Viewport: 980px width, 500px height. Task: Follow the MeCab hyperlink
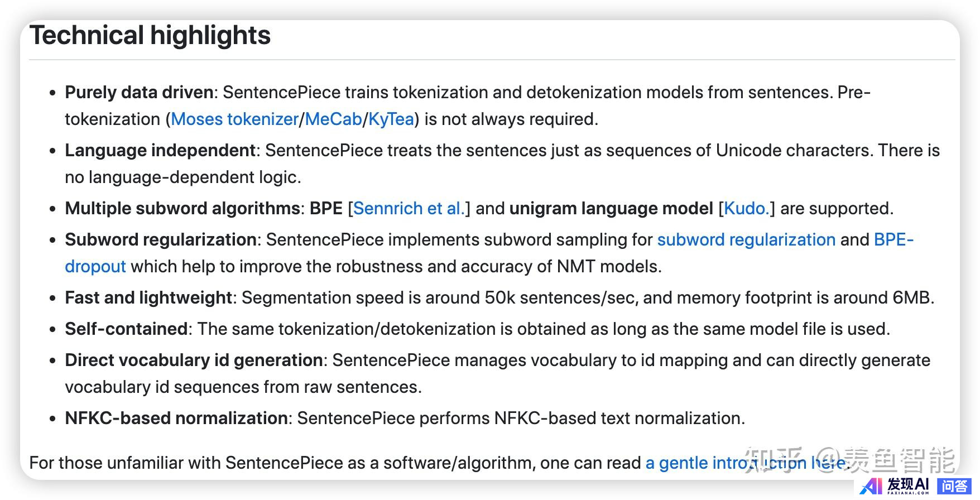coord(333,119)
